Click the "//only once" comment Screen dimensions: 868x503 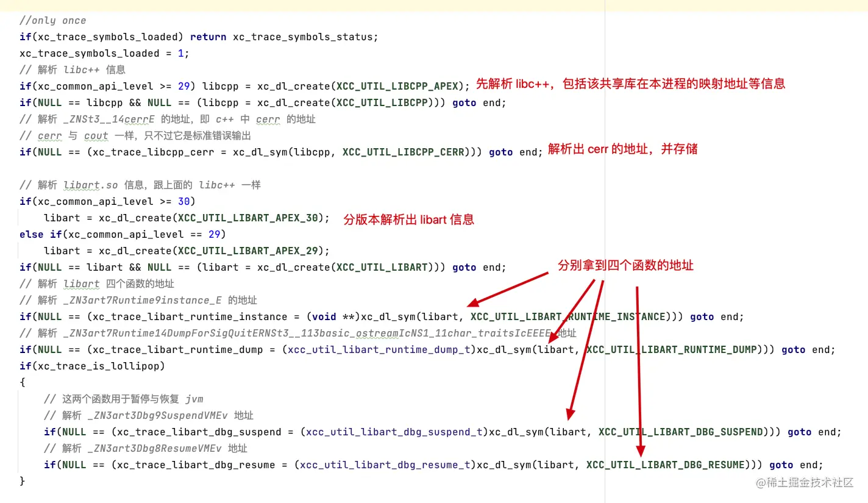pos(52,21)
